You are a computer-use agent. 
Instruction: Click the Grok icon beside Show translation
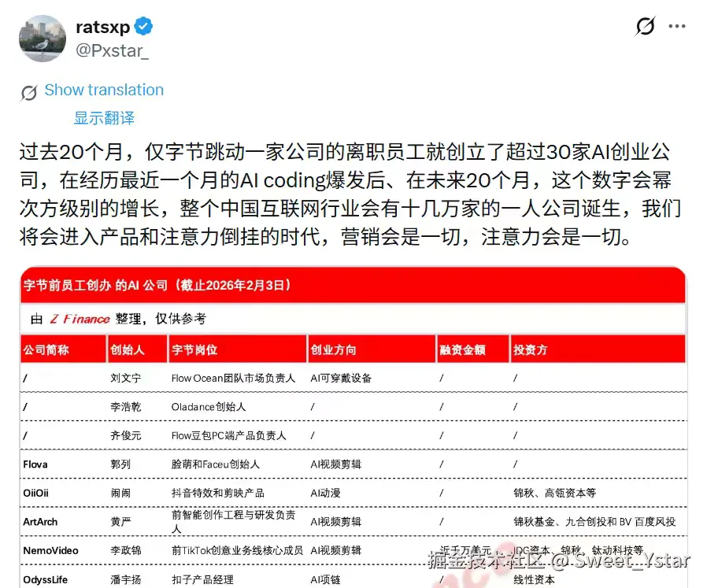28,90
